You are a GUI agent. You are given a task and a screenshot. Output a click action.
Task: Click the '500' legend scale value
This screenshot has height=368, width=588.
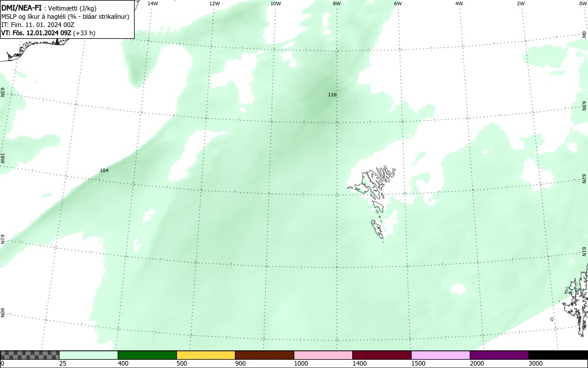click(x=182, y=363)
